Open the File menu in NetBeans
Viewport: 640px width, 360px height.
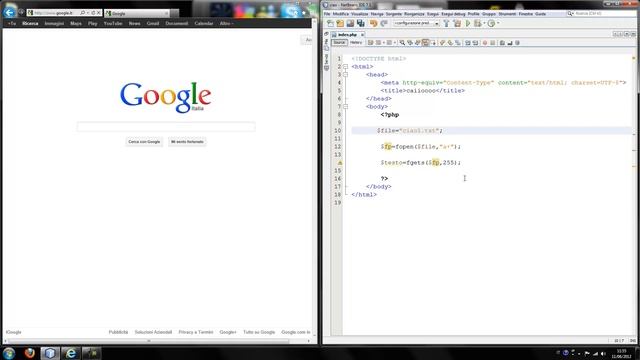pyautogui.click(x=327, y=14)
